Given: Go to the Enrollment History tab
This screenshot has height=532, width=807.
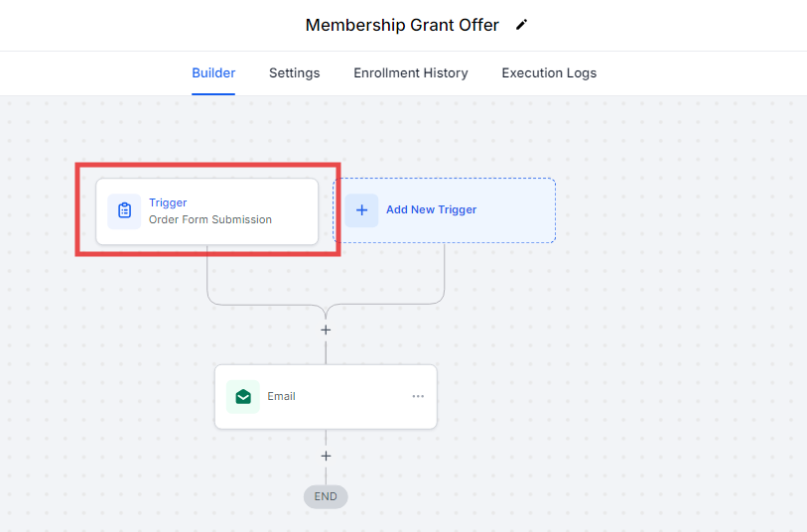Looking at the screenshot, I should click(411, 73).
